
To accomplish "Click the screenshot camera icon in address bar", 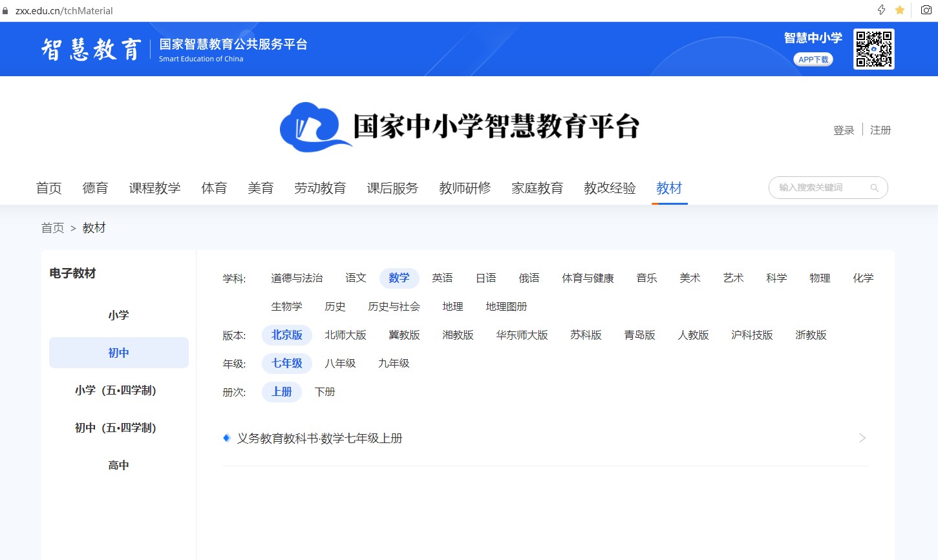I will (x=926, y=10).
